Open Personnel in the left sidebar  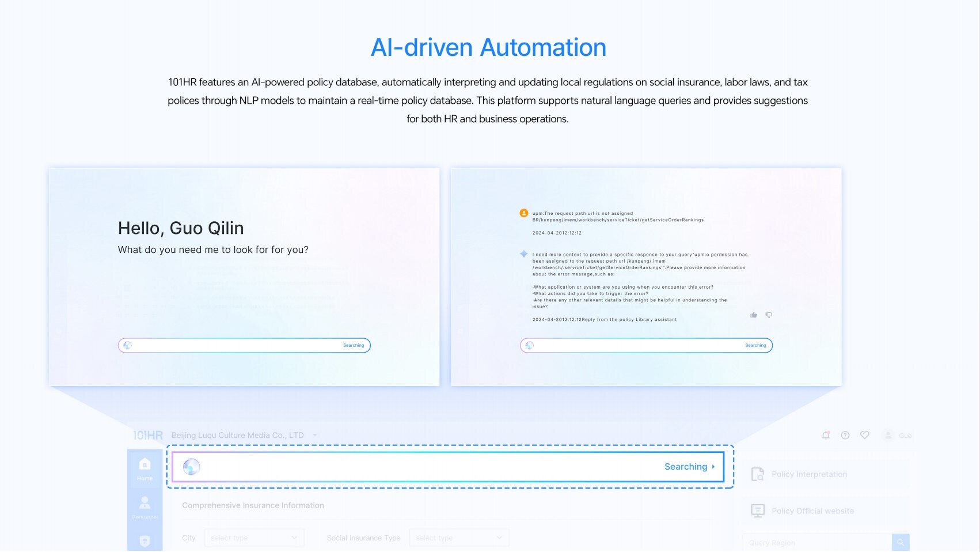click(x=145, y=506)
